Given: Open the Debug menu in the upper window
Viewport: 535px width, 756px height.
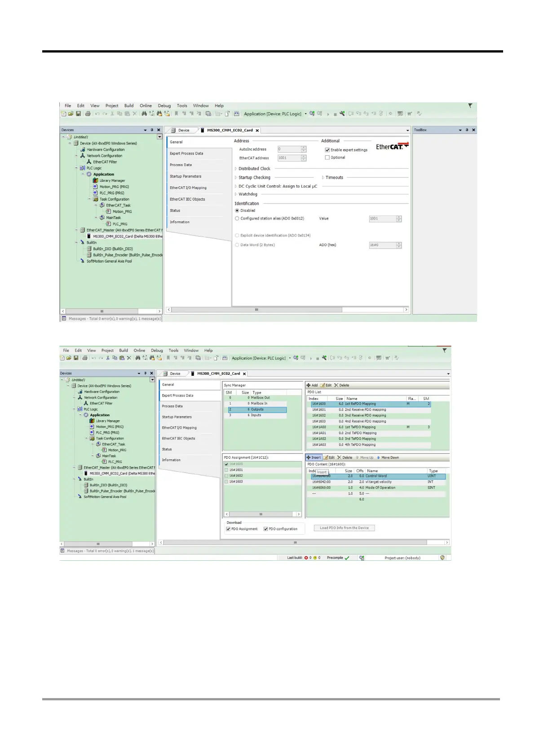Looking at the screenshot, I should (164, 106).
